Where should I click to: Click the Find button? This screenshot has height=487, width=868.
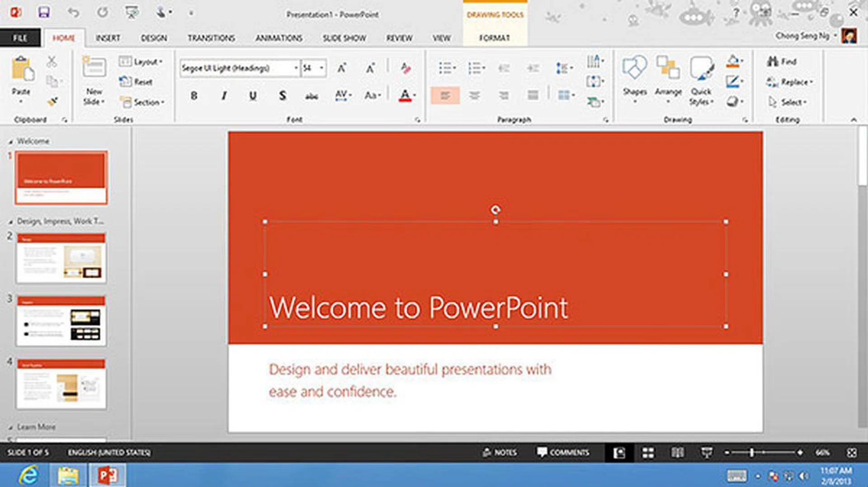click(x=782, y=62)
